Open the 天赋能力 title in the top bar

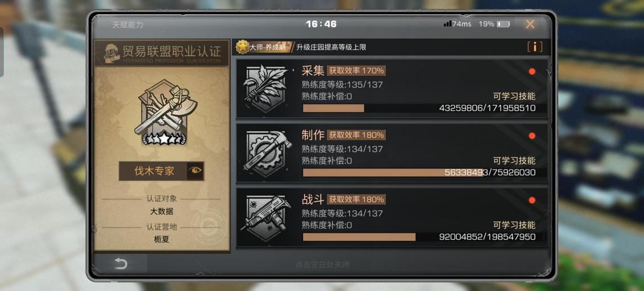[128, 25]
